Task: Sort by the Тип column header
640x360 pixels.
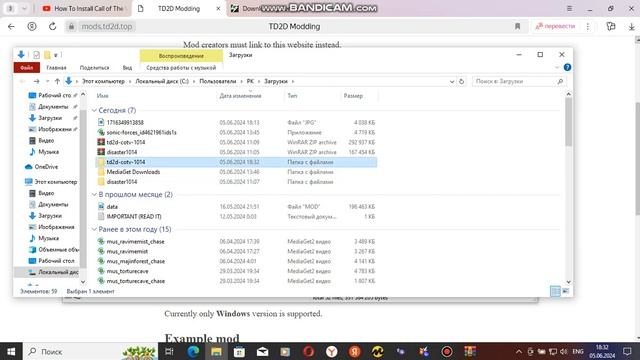Action: point(292,96)
